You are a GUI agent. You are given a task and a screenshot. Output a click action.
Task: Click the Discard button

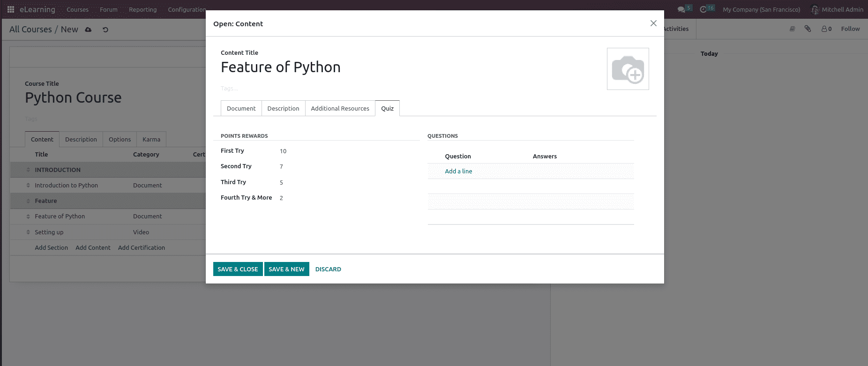tap(328, 269)
